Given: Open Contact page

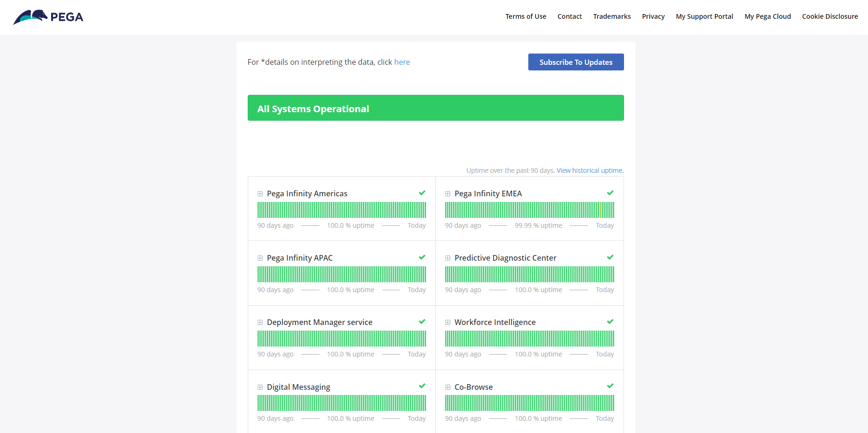Looking at the screenshot, I should click(570, 16).
